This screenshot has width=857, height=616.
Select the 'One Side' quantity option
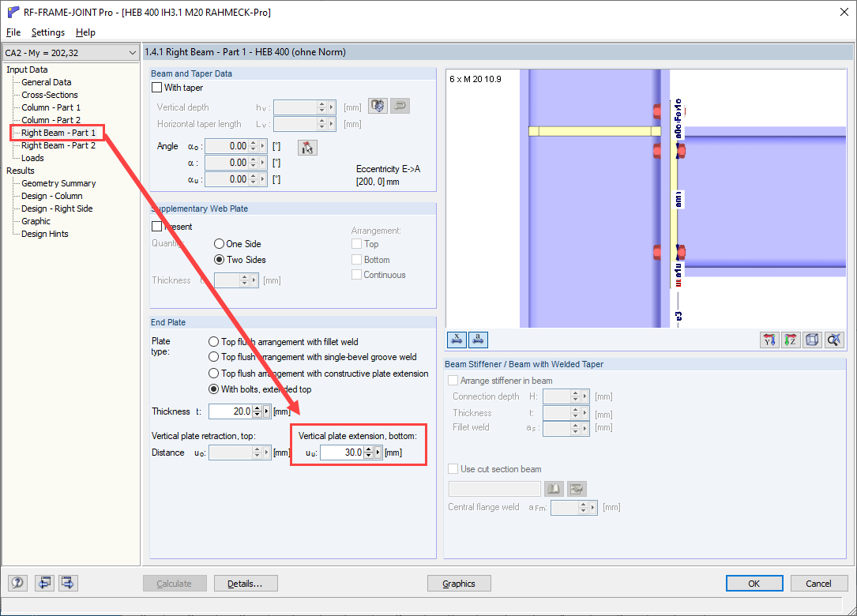click(x=219, y=244)
